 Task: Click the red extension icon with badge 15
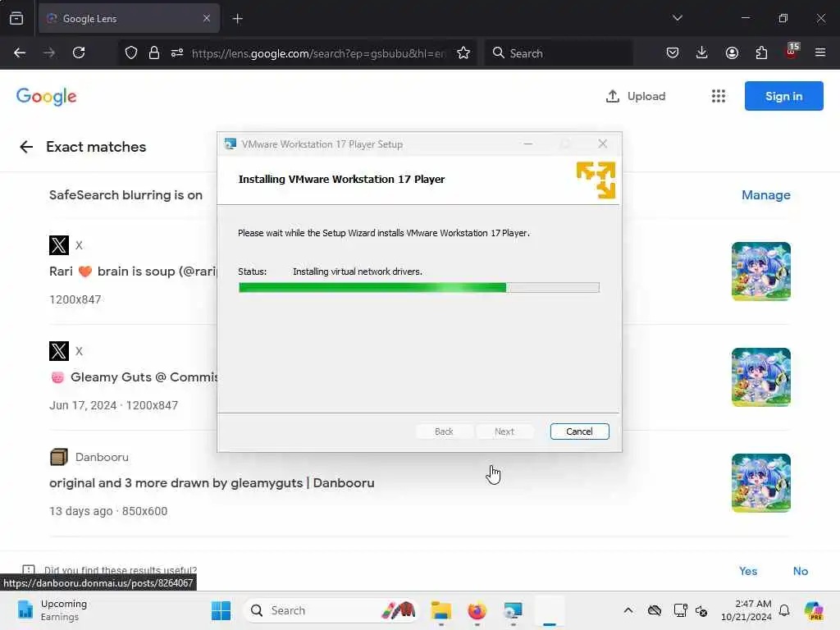[792, 52]
